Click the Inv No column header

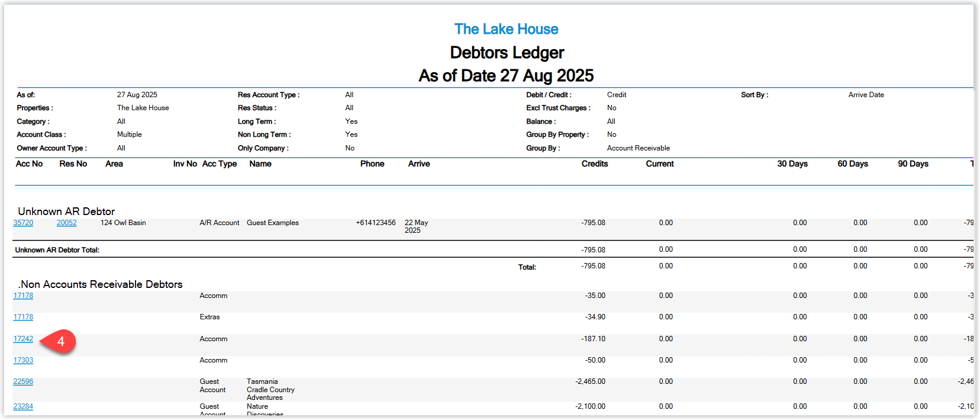185,164
